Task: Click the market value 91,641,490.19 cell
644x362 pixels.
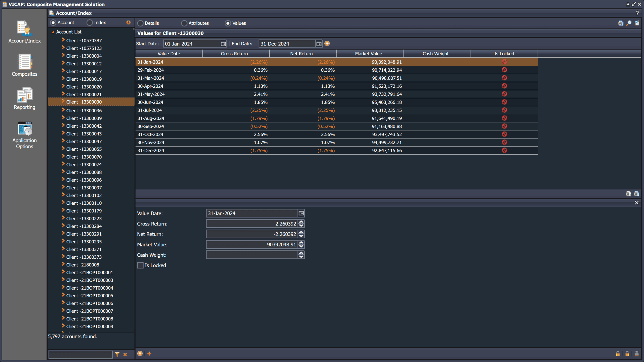Action: pos(370,118)
